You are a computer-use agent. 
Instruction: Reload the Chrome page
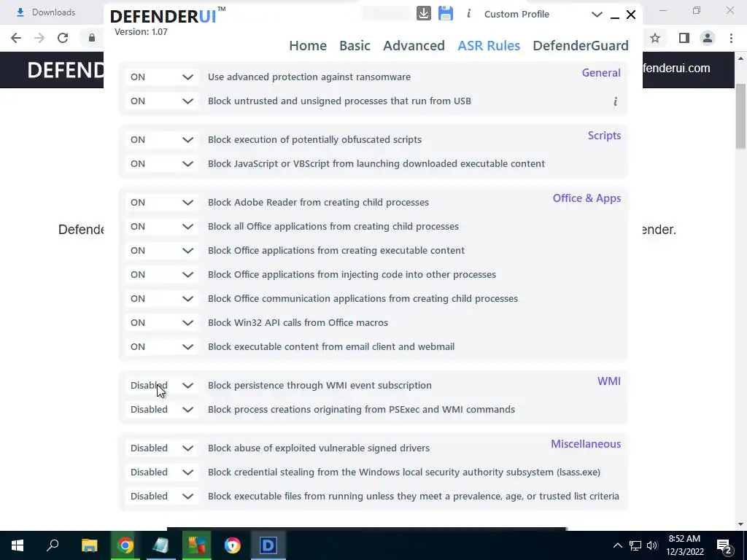tap(63, 38)
